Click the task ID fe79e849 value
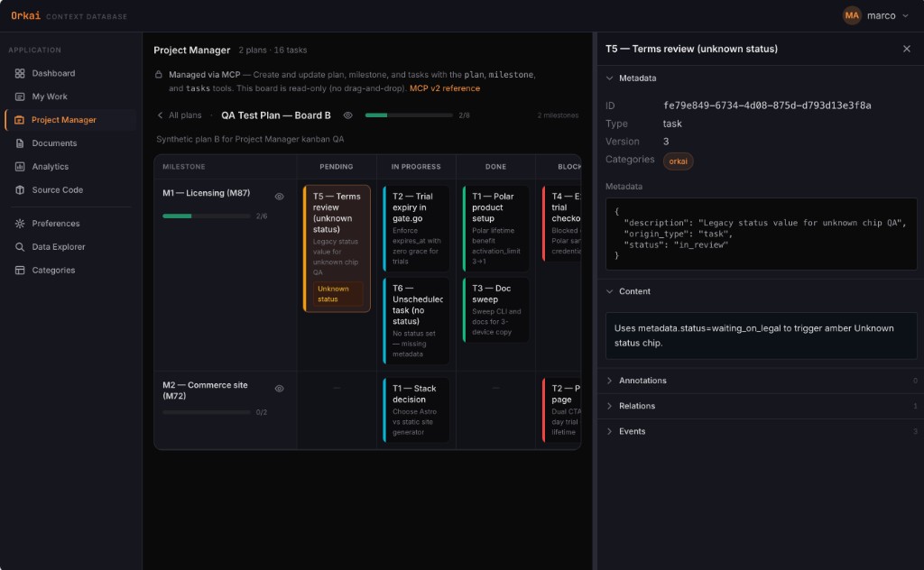The height and width of the screenshot is (570, 924). (767, 106)
